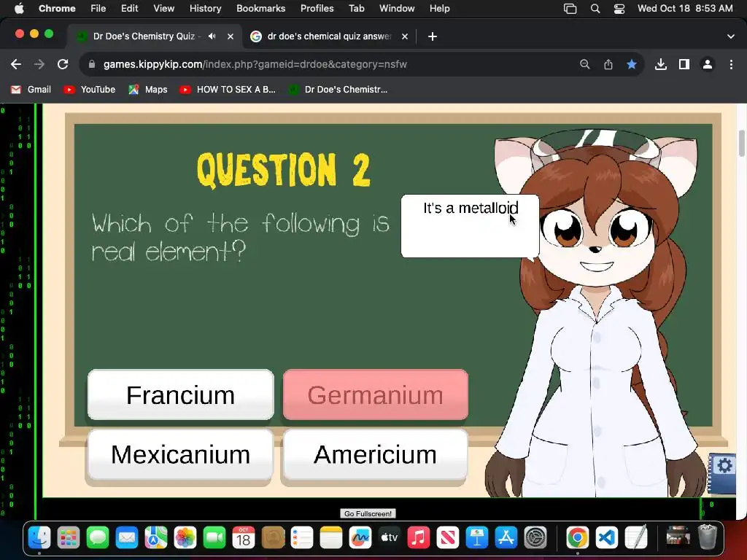Choose the Germanium answer
Image resolution: width=747 pixels, height=560 pixels.
click(x=376, y=394)
